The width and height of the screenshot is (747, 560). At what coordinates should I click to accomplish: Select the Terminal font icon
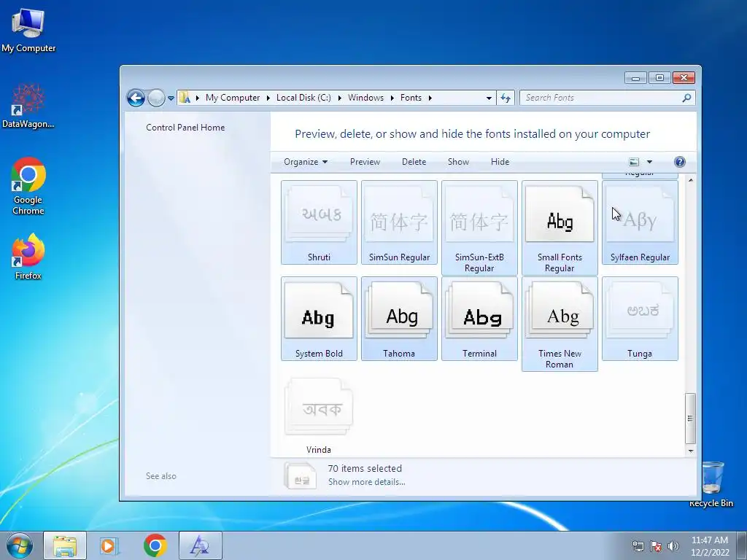479,319
